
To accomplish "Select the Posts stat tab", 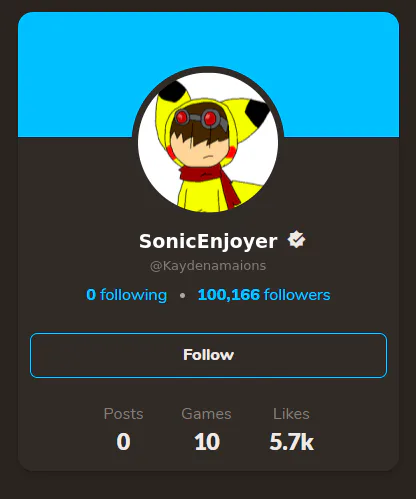I will 123,429.
